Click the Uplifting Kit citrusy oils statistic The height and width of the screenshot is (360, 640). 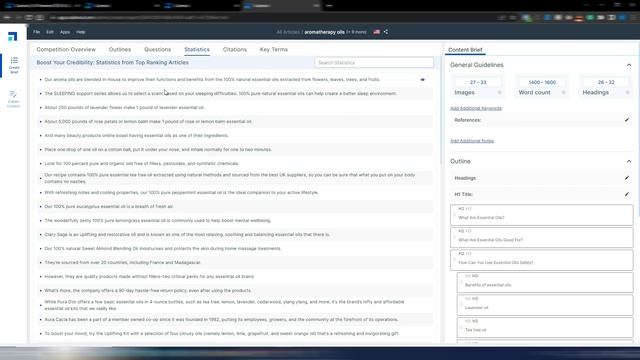pos(222,333)
